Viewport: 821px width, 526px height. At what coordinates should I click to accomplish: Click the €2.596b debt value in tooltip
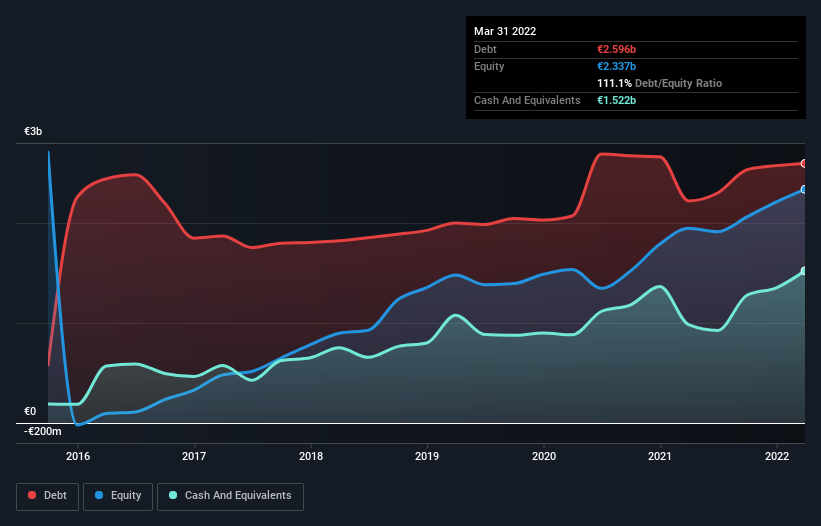(616, 49)
